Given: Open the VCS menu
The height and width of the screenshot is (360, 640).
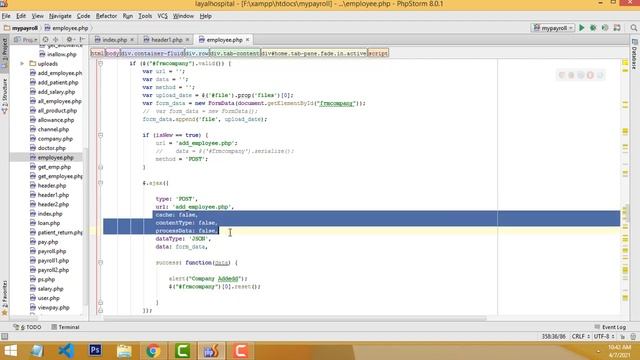Looking at the screenshot, I should point(162,16).
